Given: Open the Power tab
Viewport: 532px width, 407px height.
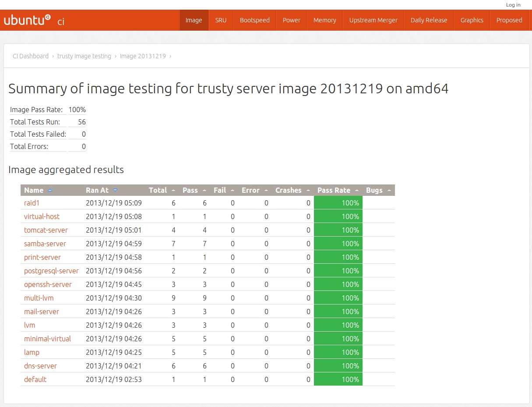Looking at the screenshot, I should click(292, 20).
